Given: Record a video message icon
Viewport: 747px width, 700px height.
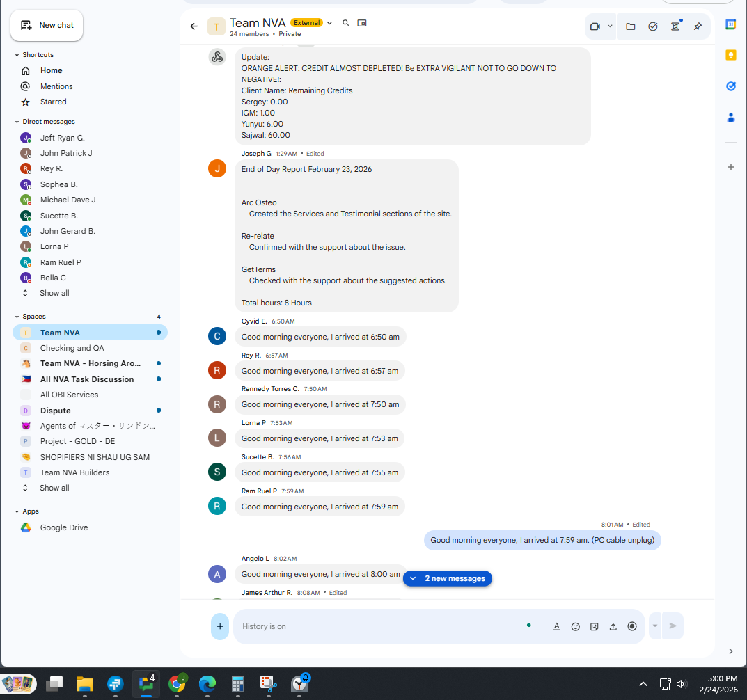Looking at the screenshot, I should (x=632, y=627).
